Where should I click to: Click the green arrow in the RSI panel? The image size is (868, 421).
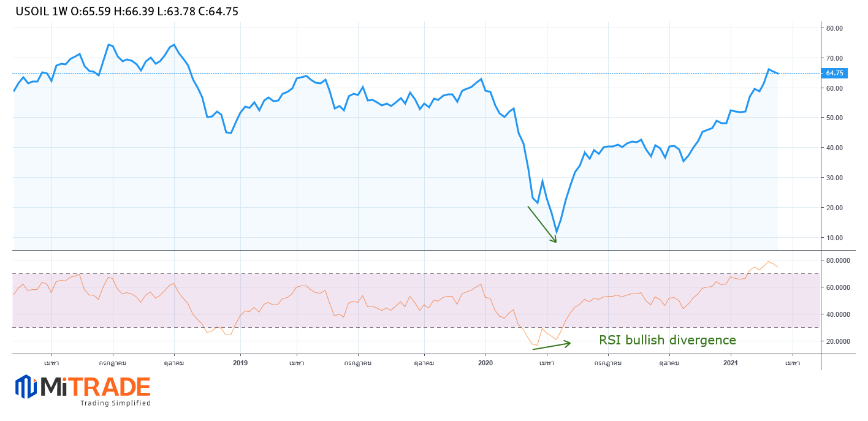click(551, 346)
